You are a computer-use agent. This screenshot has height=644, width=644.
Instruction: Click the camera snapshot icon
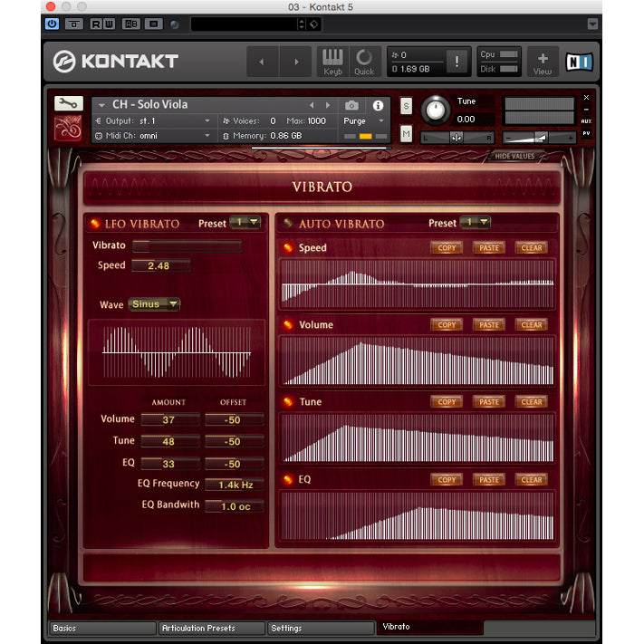(x=351, y=105)
